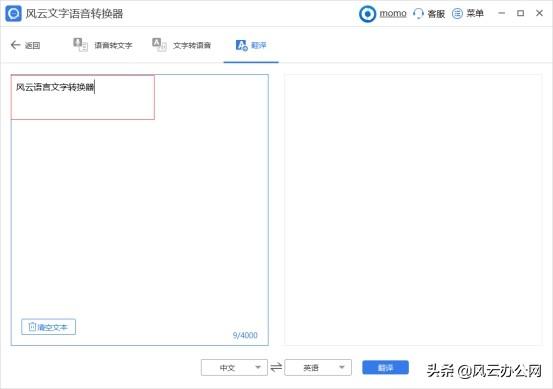Open the momo account name link
This screenshot has height=389, width=553.
(x=393, y=13)
